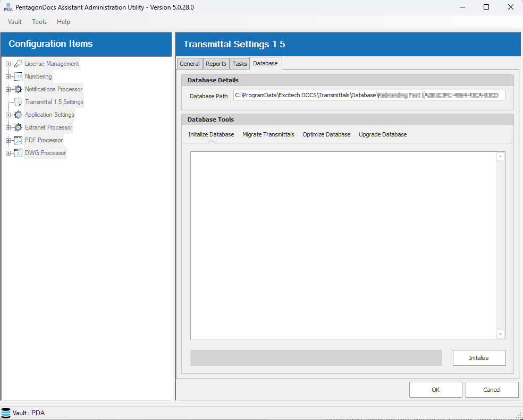Expand the License Management tree node

(x=8, y=64)
